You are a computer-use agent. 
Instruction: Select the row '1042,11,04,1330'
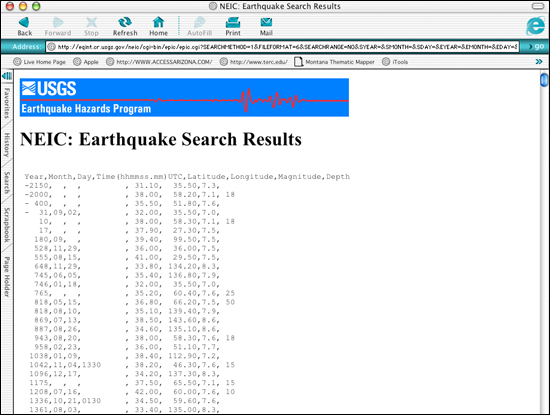(132, 365)
